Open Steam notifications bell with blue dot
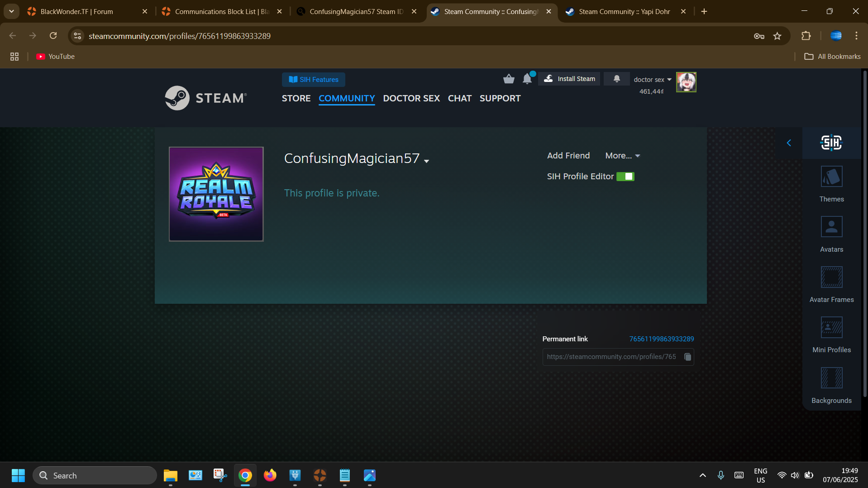Screen dimensions: 868x488 [528, 79]
